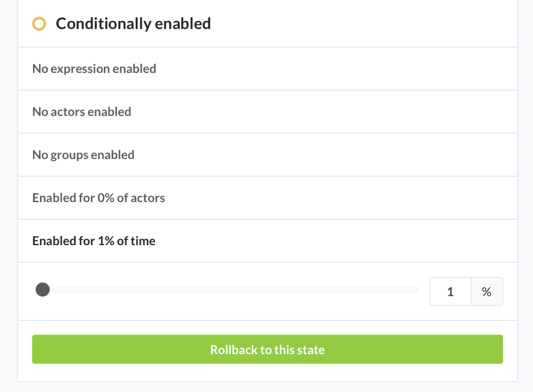
Task: Select the Enabled for 1% of time row
Action: coord(94,241)
